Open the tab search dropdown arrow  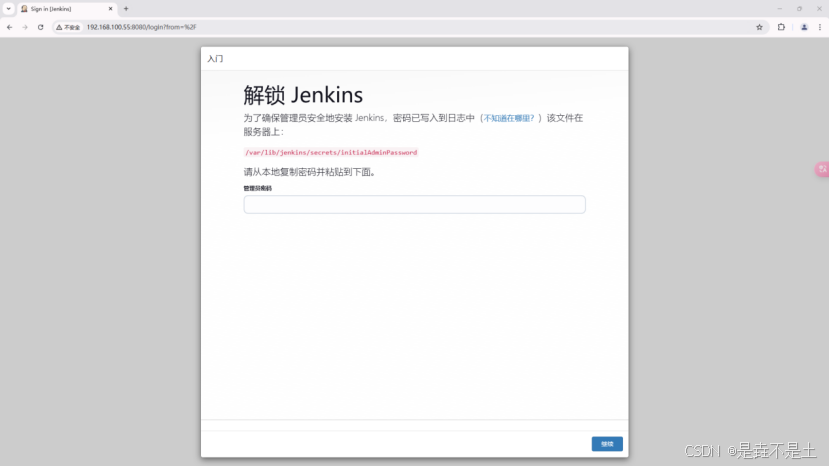pyautogui.click(x=8, y=8)
